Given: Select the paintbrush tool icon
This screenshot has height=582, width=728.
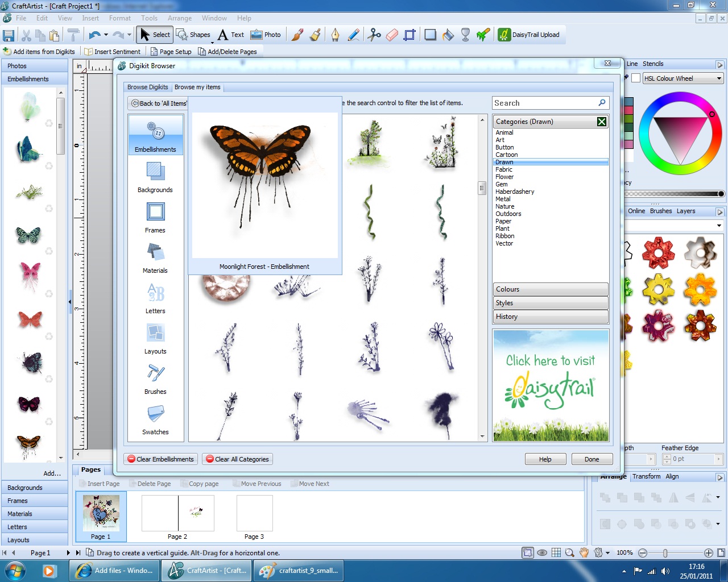Looking at the screenshot, I should coord(297,35).
